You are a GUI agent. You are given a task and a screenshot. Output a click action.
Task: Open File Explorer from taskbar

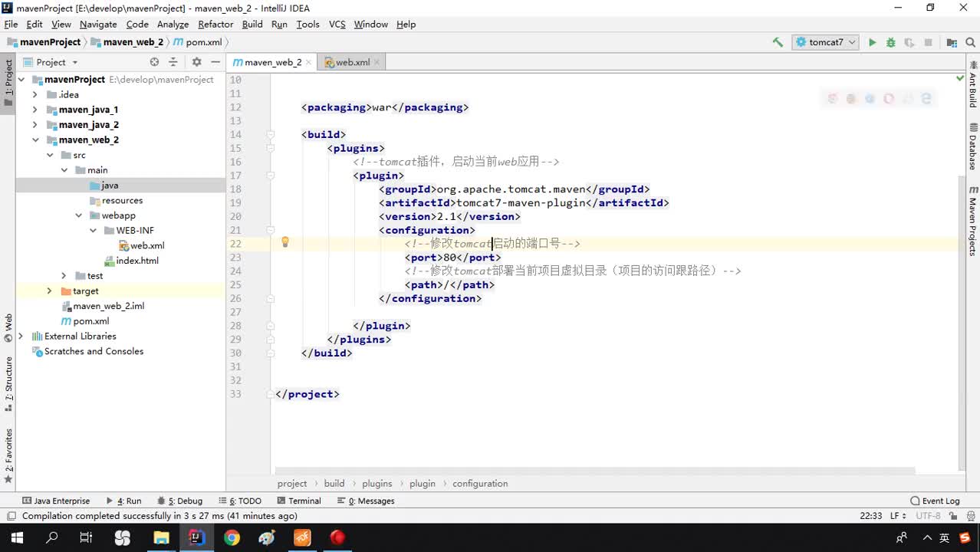click(x=161, y=537)
